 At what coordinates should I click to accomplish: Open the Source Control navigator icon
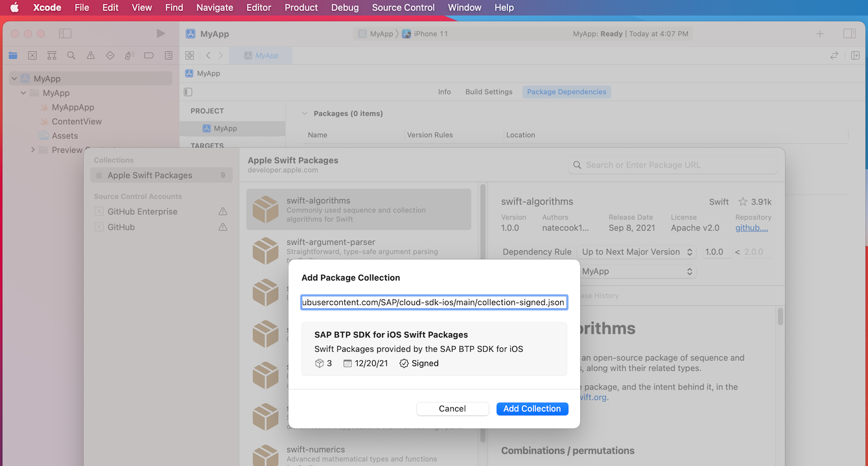click(32, 56)
